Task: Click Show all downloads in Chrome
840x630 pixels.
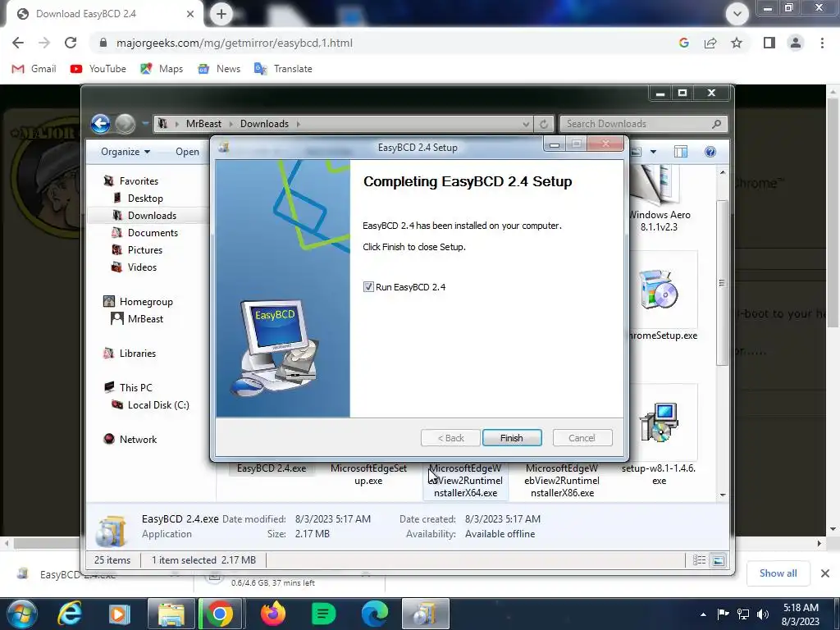Action: tap(778, 573)
